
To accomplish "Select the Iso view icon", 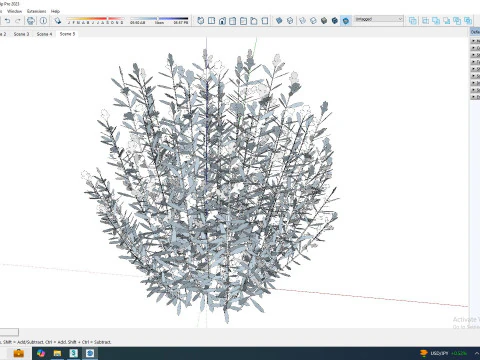I will click(200, 21).
